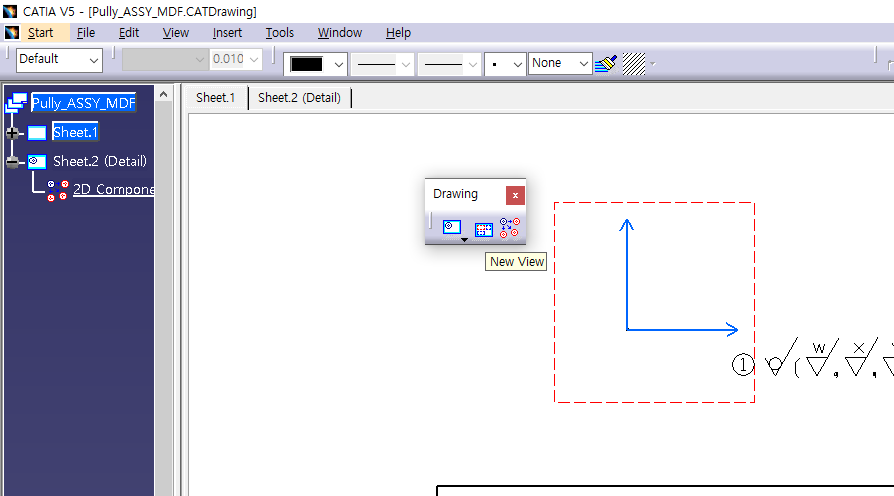The image size is (894, 496).
Task: Open the hatching pattern options arrow
Action: click(x=653, y=64)
